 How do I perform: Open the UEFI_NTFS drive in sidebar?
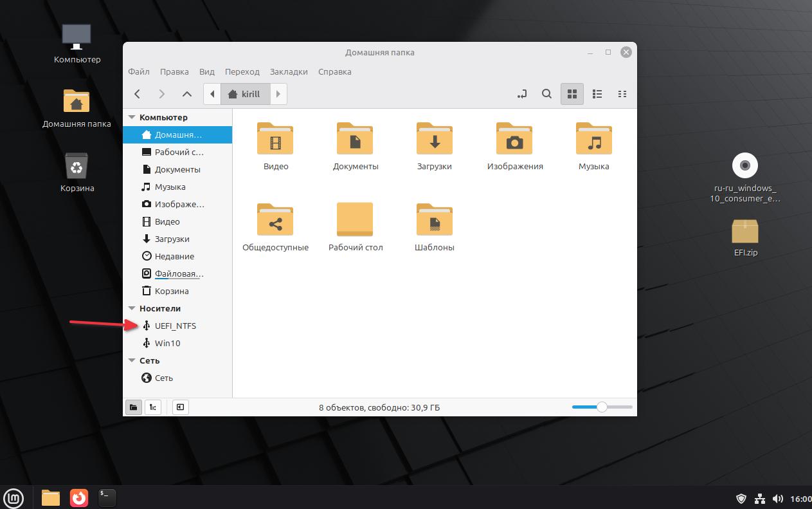tap(175, 326)
